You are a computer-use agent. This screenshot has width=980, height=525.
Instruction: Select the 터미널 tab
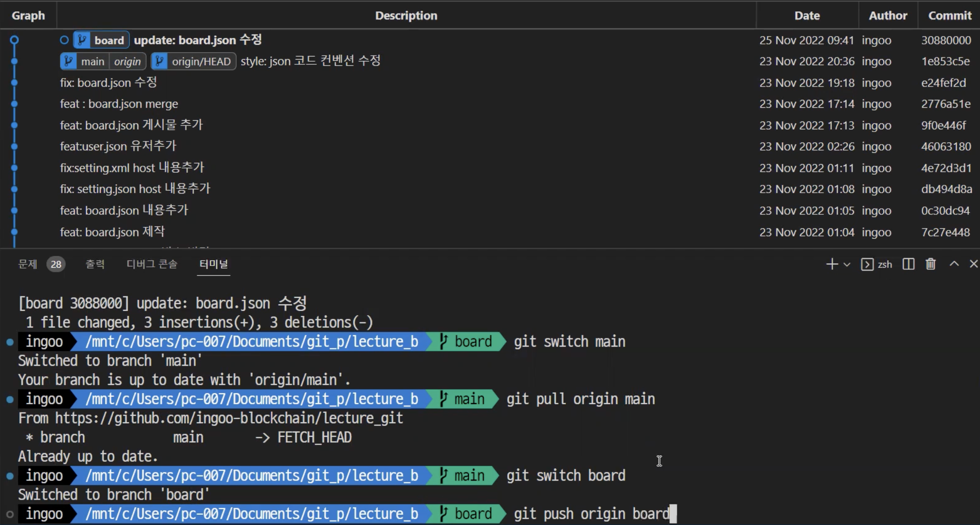213,264
